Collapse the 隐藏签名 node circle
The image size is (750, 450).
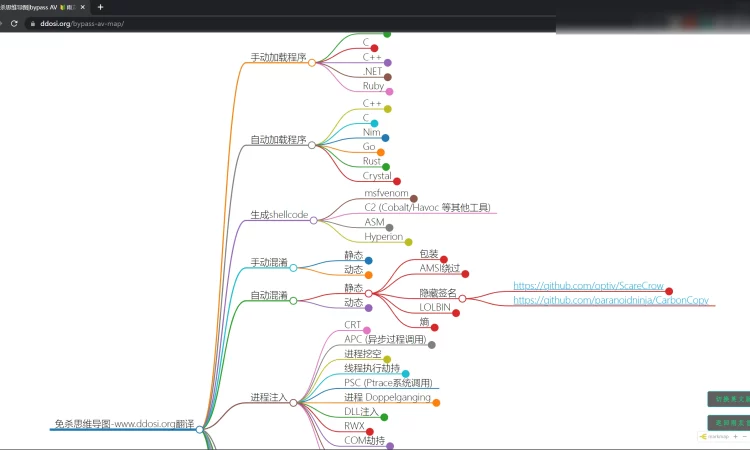[x=462, y=298]
